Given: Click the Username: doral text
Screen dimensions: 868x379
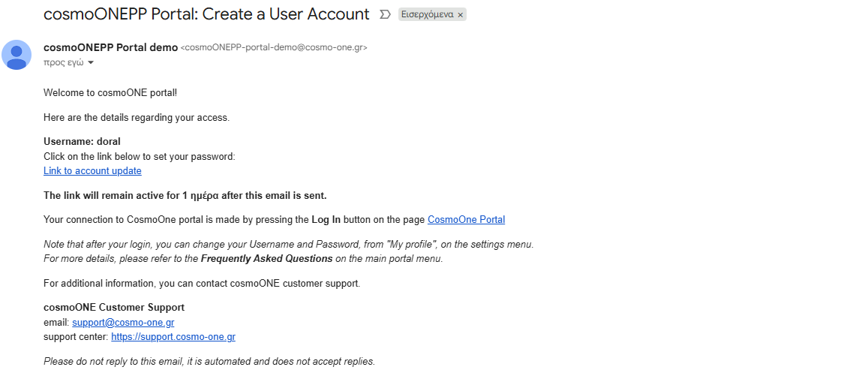Looking at the screenshot, I should coord(82,141).
